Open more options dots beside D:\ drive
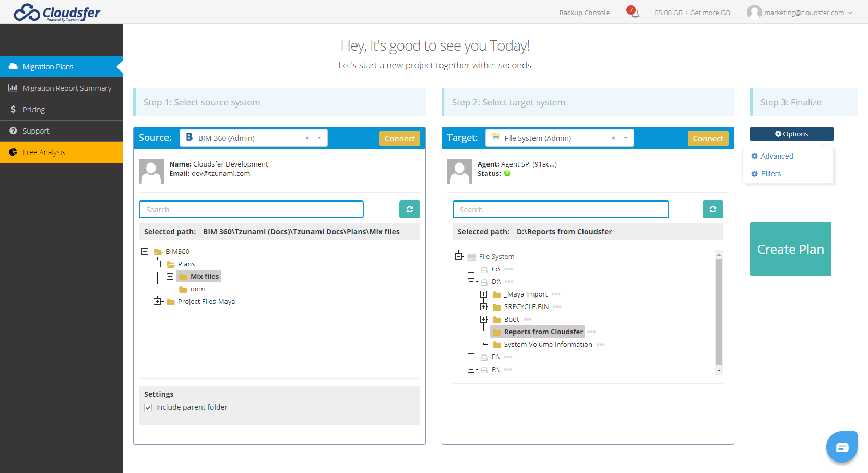Viewport: 868px width, 473px height. pyautogui.click(x=509, y=282)
